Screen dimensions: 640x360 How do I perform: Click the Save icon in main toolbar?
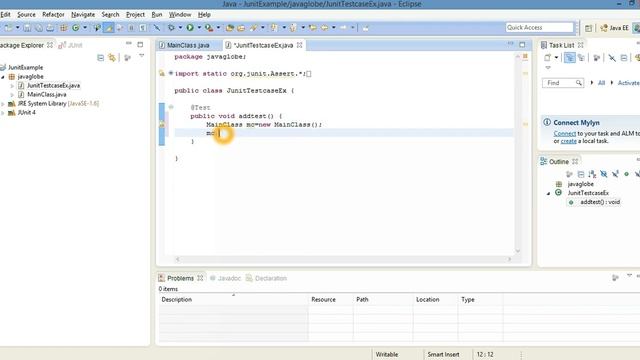point(27,28)
